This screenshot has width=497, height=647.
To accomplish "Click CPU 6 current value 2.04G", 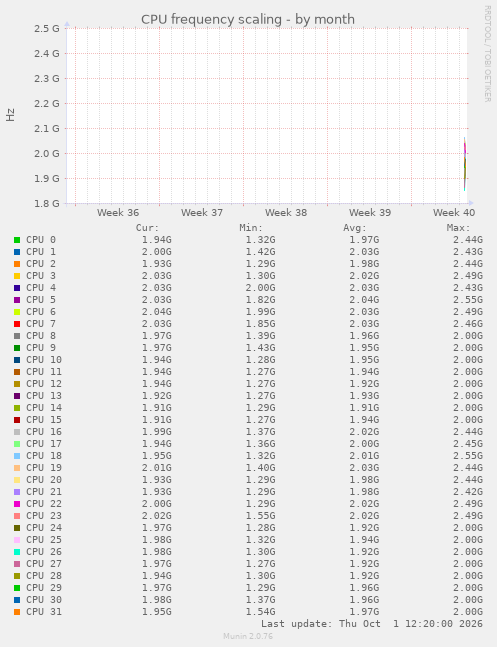I will pyautogui.click(x=156, y=312).
